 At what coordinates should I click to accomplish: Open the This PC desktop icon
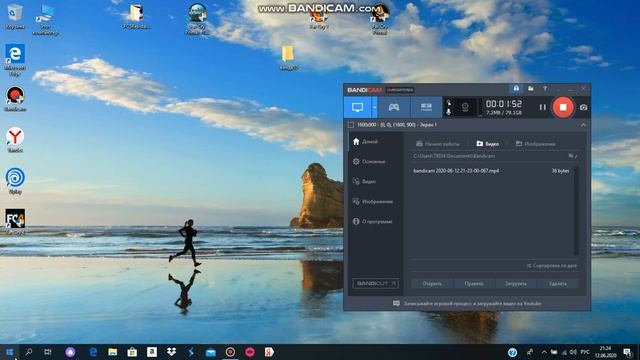coord(45,20)
